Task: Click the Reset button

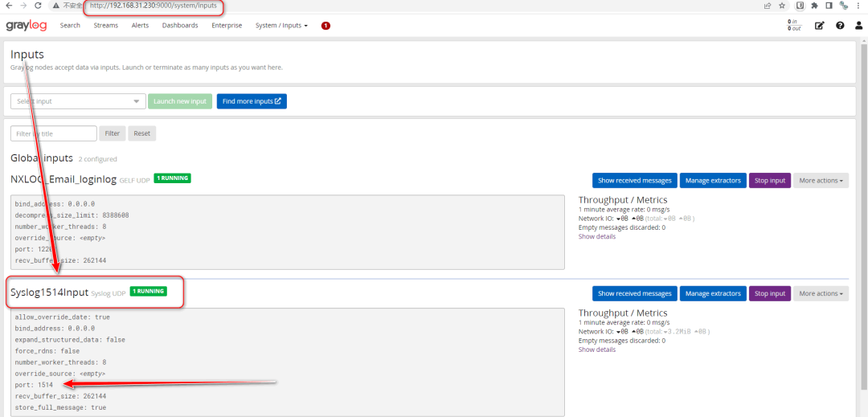Action: click(x=141, y=133)
